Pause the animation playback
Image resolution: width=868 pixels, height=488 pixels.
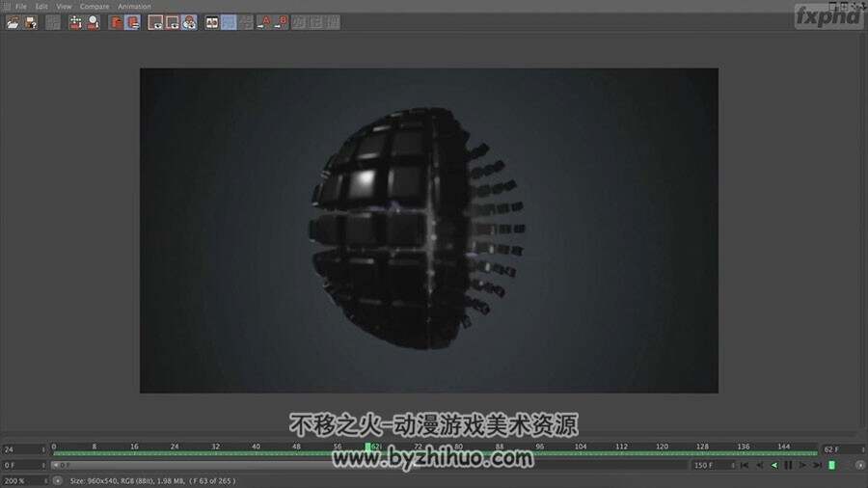point(788,465)
